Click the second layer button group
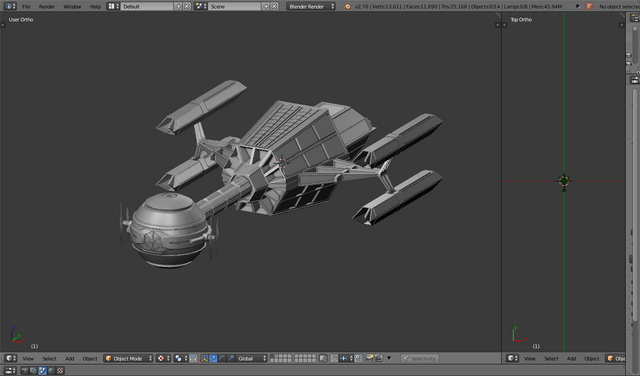The image size is (640, 376). (305, 358)
